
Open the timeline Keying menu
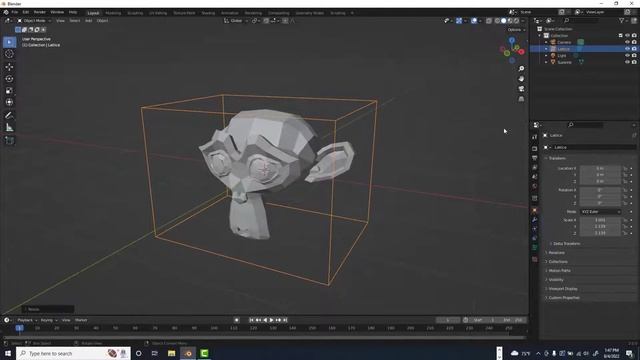coord(48,320)
